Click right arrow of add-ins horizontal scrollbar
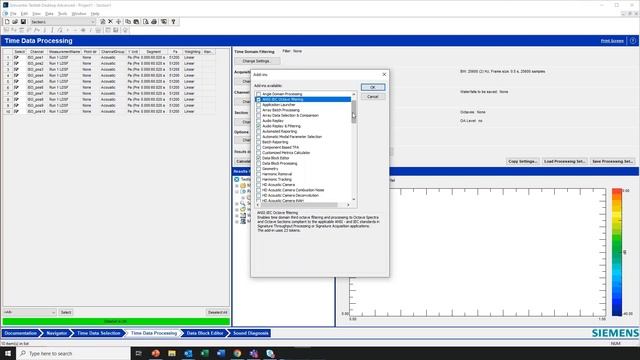 (x=348, y=205)
